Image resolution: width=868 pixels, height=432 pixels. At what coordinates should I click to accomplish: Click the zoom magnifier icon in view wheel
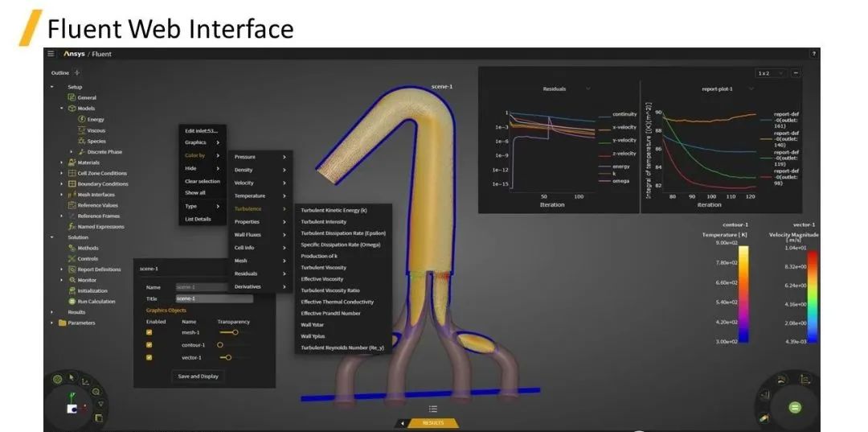[x=96, y=392]
